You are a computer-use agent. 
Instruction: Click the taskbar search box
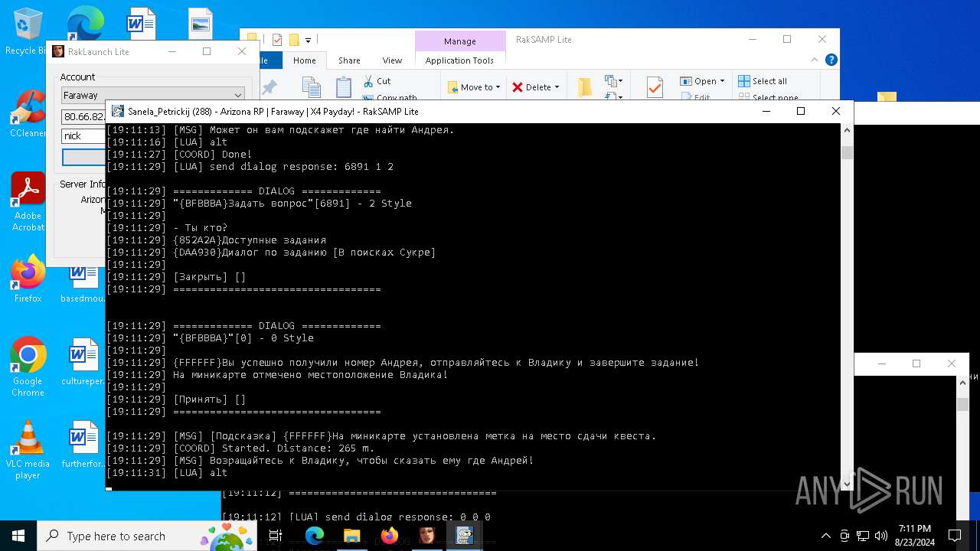(x=145, y=536)
